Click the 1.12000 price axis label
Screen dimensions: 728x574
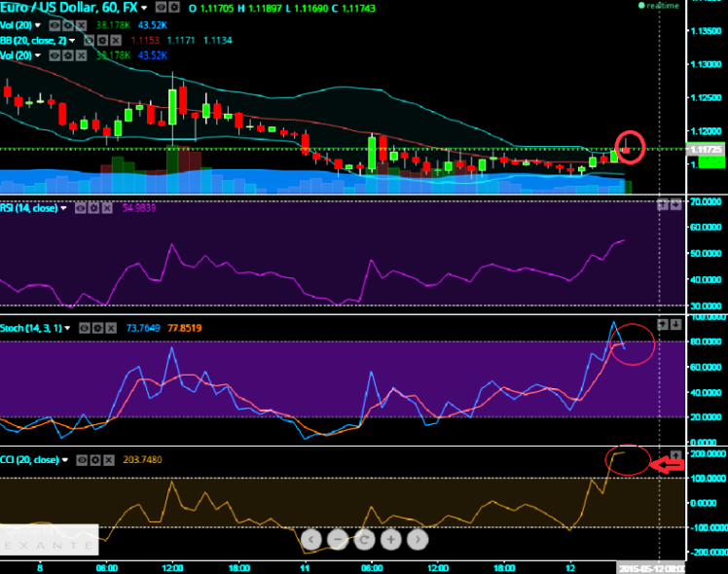point(707,131)
